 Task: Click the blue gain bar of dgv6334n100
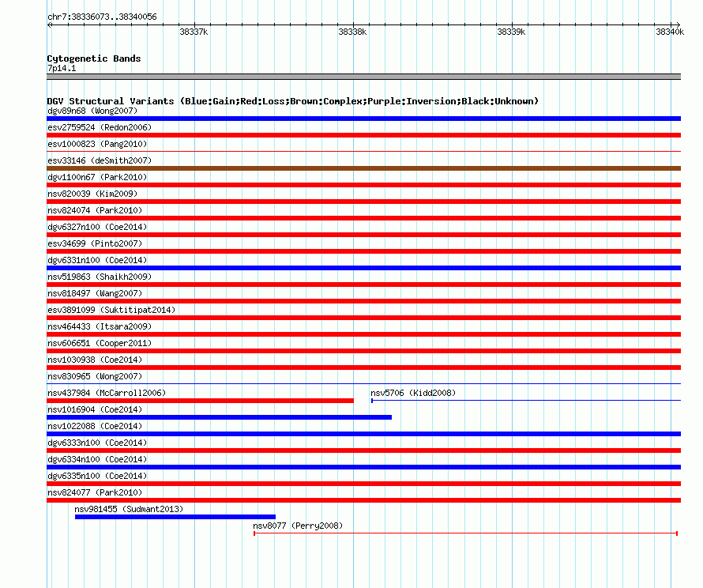tap(363, 467)
